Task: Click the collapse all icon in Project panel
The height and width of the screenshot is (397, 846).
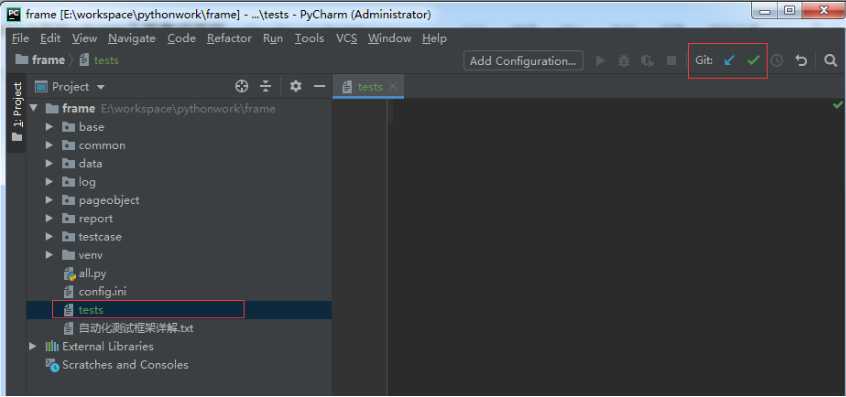Action: [x=265, y=86]
